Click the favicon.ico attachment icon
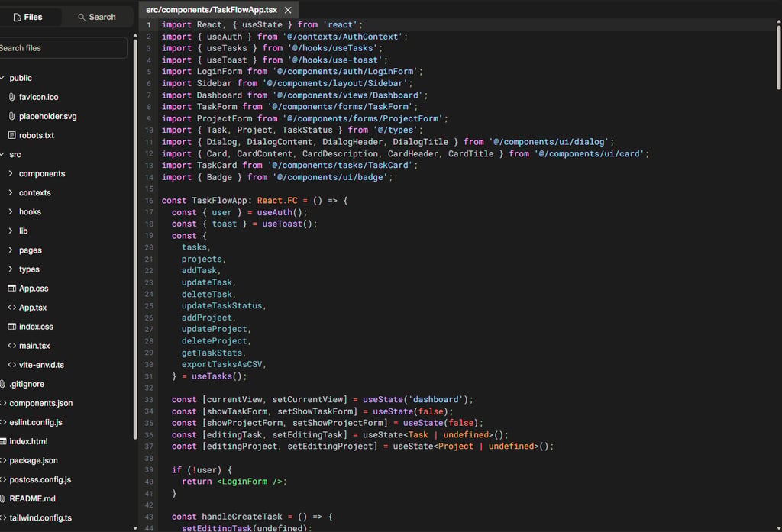Screen dimensions: 782x532 pos(11,97)
